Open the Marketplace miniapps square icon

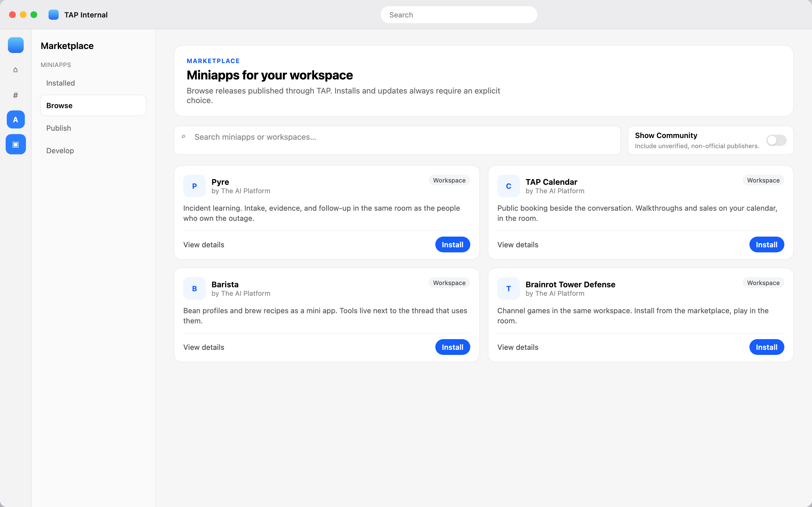tap(16, 144)
